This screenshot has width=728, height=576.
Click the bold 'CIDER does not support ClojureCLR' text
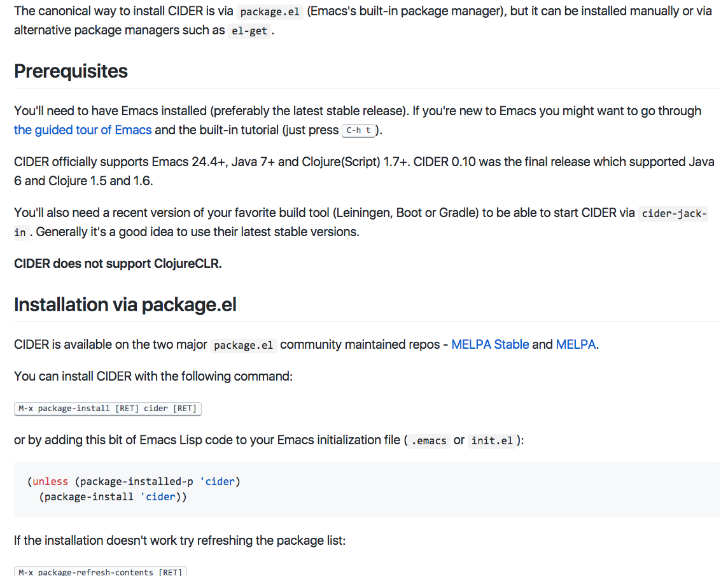(118, 263)
